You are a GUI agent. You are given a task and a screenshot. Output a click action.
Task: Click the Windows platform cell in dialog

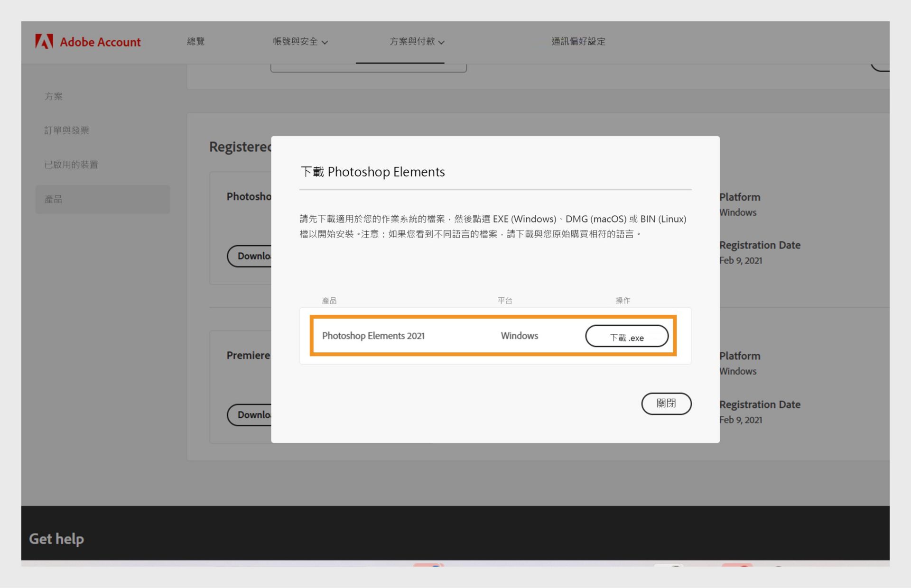[519, 336]
